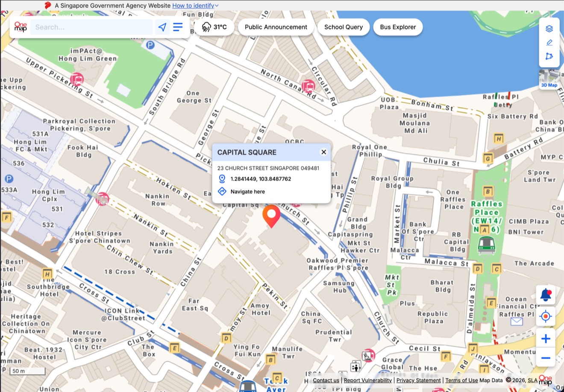Click the bus stop icon beside Hong Lim Cplx
Screen dimensions: 564x392
click(x=102, y=199)
